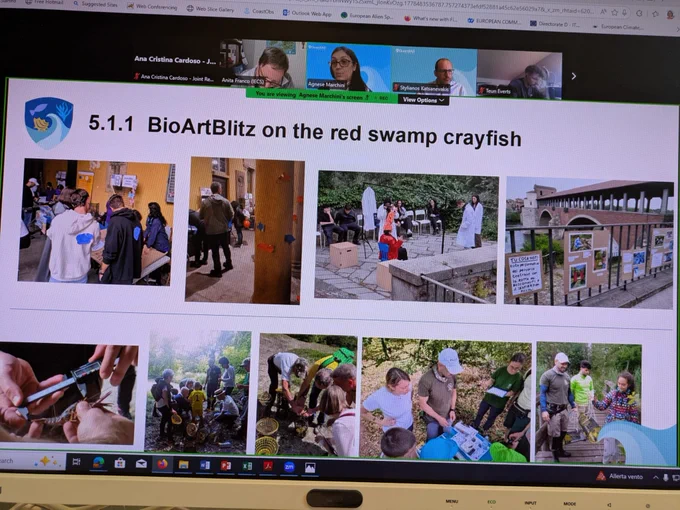Open Adobe Acrobat from the taskbar
This screenshot has height=510, width=680.
click(268, 466)
